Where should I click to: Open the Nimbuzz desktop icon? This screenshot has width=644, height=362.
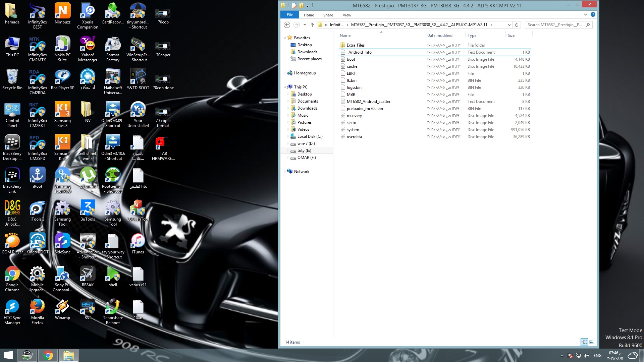(x=62, y=13)
